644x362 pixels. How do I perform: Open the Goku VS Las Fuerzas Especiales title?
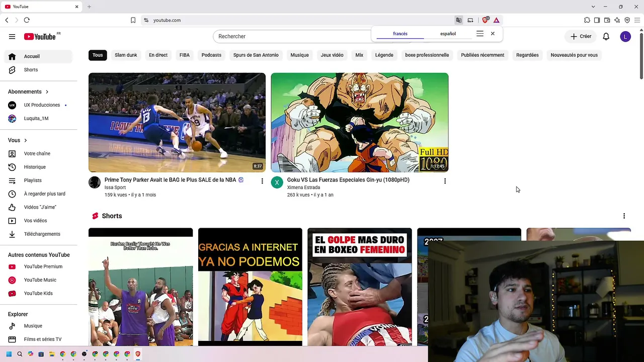point(348,180)
